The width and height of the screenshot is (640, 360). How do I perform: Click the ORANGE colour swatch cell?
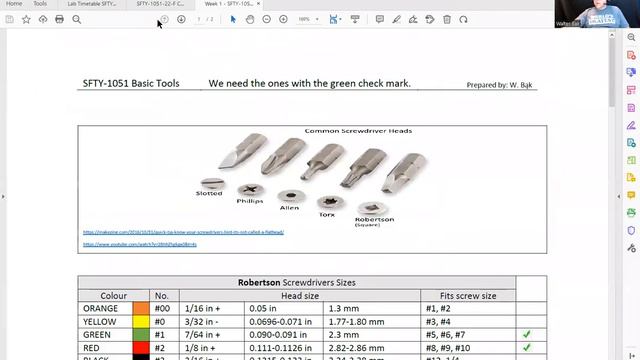coord(141,308)
